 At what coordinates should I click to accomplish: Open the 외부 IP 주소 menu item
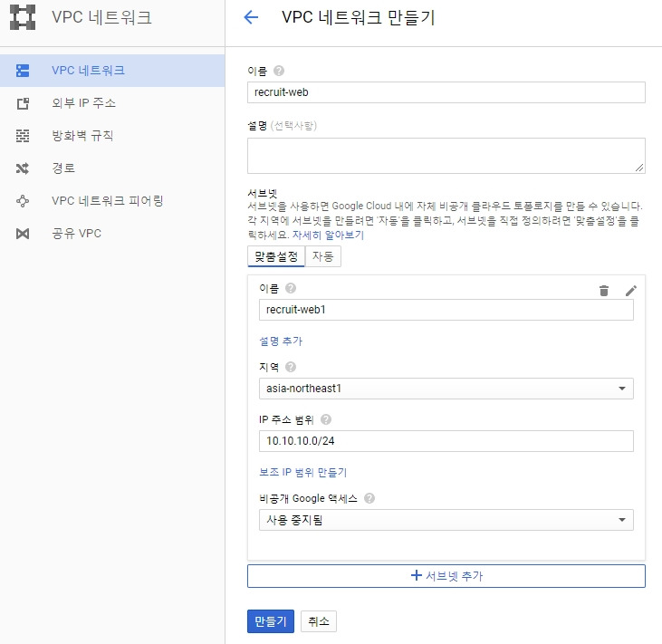pyautogui.click(x=112, y=103)
